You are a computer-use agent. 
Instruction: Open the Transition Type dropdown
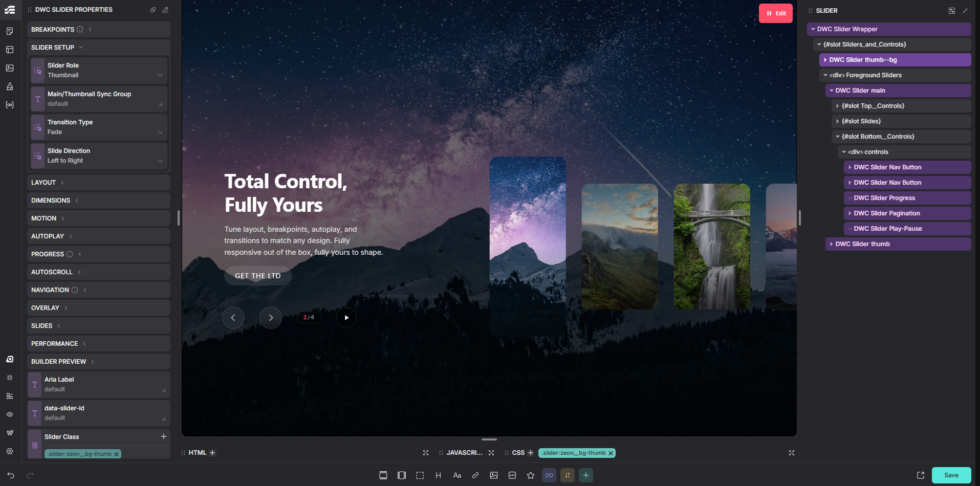99,127
